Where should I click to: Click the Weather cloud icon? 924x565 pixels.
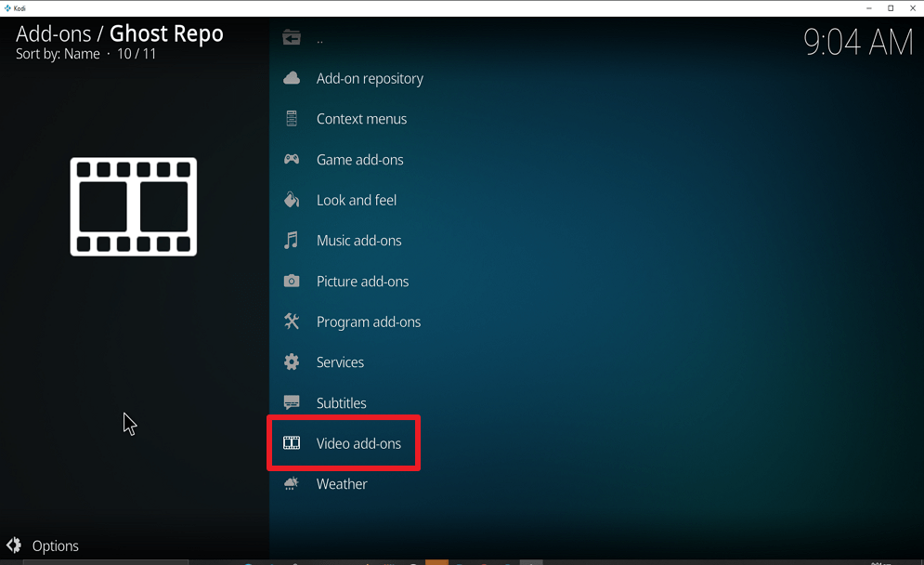[x=291, y=483]
